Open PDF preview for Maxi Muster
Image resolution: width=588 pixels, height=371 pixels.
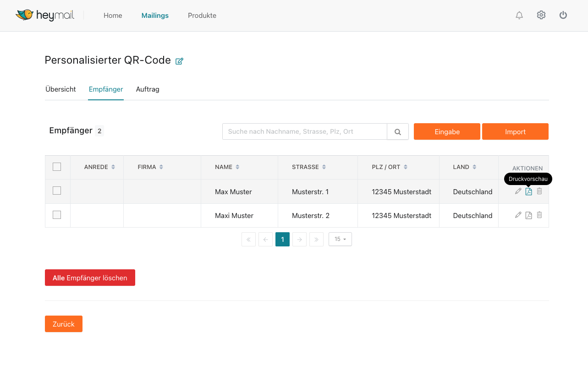[528, 215]
